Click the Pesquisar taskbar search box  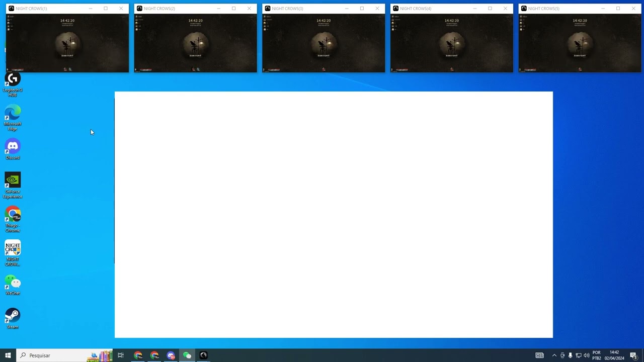pyautogui.click(x=65, y=355)
